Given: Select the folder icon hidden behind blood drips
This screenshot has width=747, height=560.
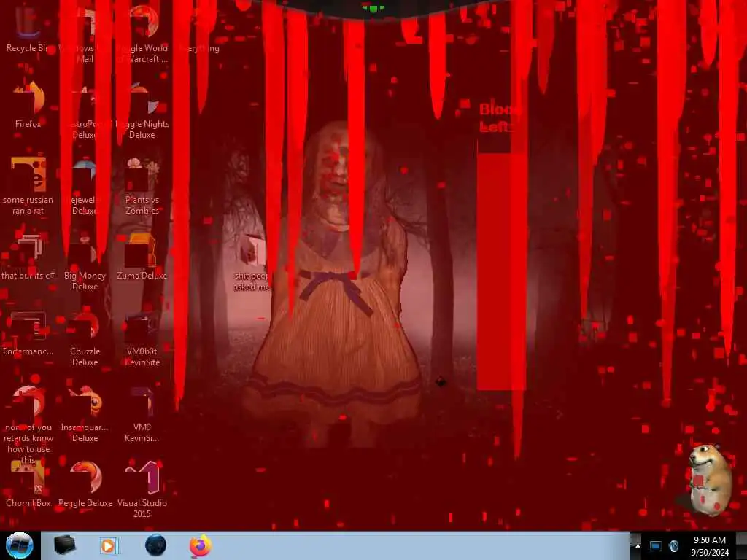Looking at the screenshot, I should (252, 262).
